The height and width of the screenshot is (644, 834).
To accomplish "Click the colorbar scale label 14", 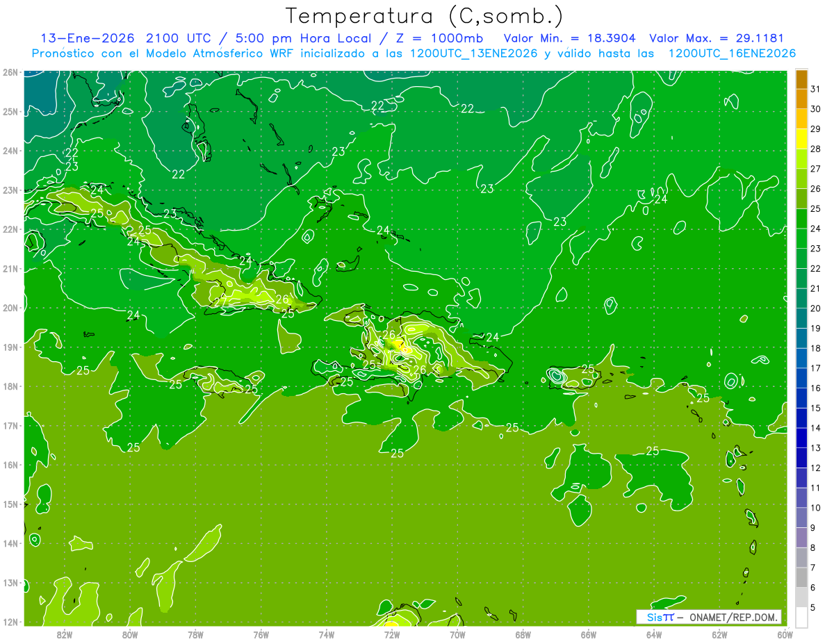I will coord(815,428).
